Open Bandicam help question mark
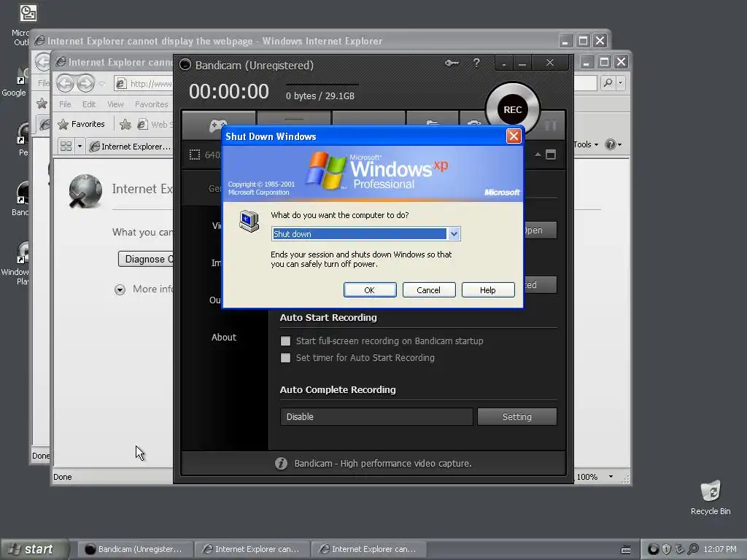The height and width of the screenshot is (560, 747). click(x=476, y=63)
